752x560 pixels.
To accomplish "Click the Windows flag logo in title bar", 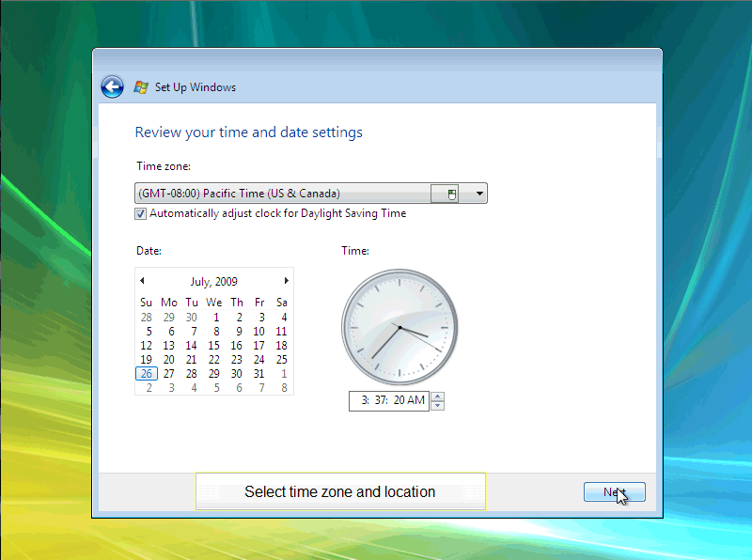I will tap(140, 86).
